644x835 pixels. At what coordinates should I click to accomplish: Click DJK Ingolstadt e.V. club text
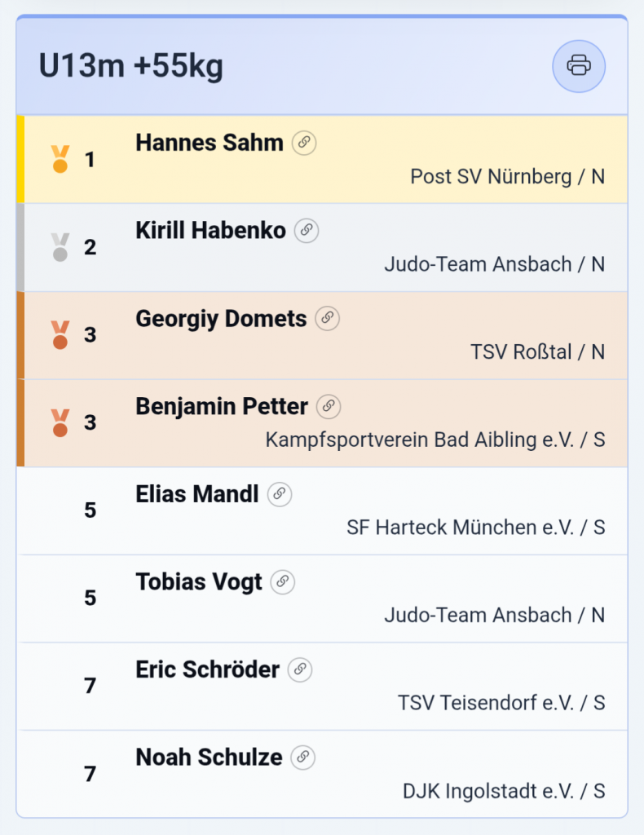pyautogui.click(x=504, y=791)
